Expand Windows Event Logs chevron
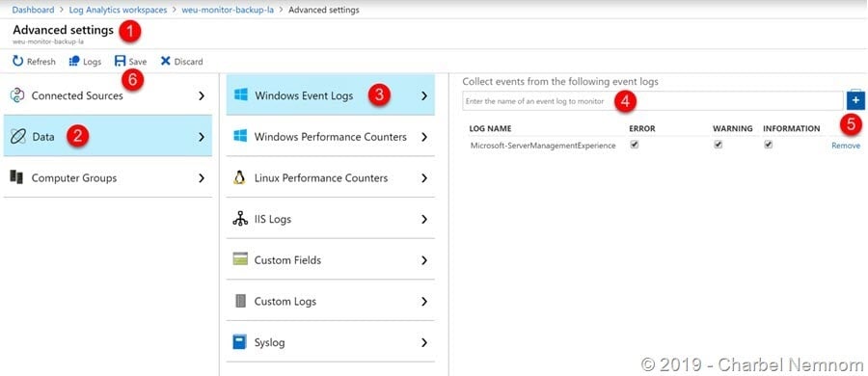The image size is (868, 376). [424, 95]
